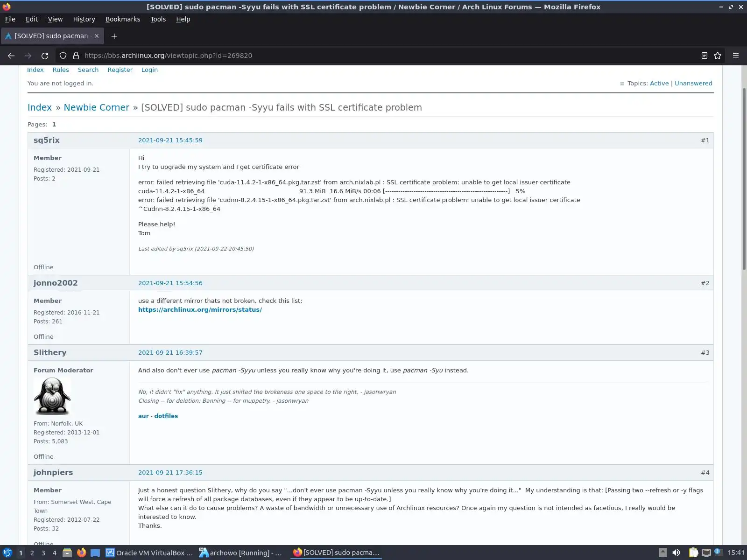
Task: Show site security padlock information
Action: tap(76, 56)
